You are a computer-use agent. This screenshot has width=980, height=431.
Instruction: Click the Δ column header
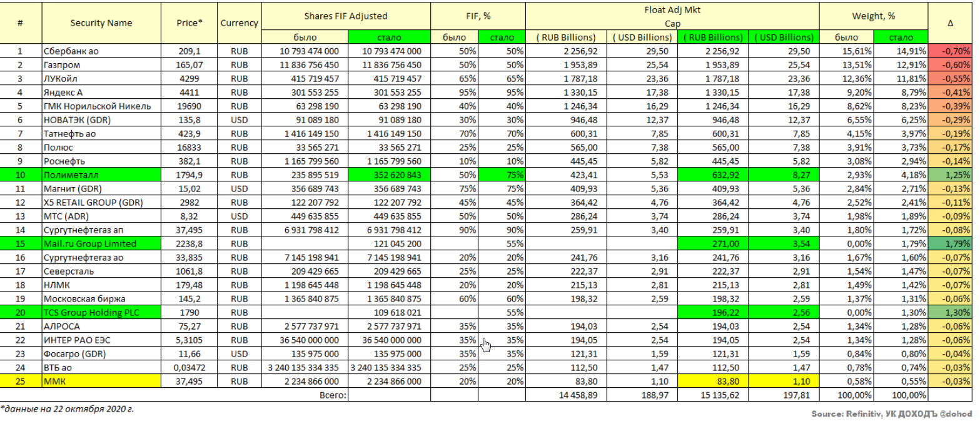point(950,23)
